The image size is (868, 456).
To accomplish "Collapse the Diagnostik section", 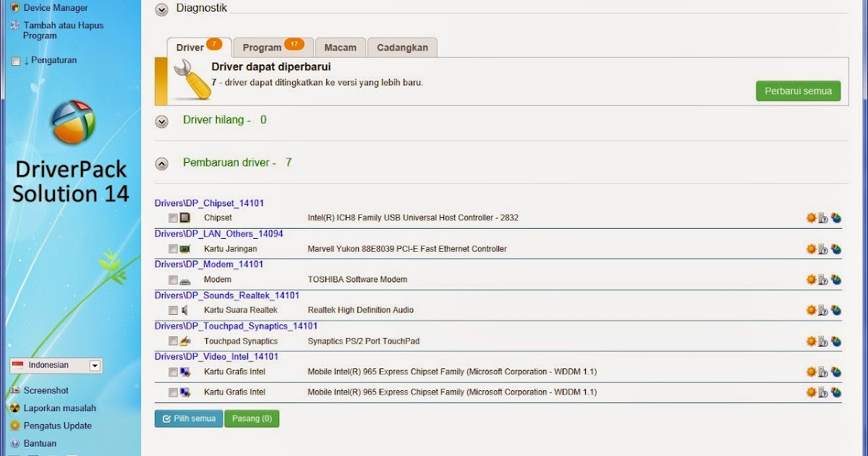I will [x=162, y=9].
